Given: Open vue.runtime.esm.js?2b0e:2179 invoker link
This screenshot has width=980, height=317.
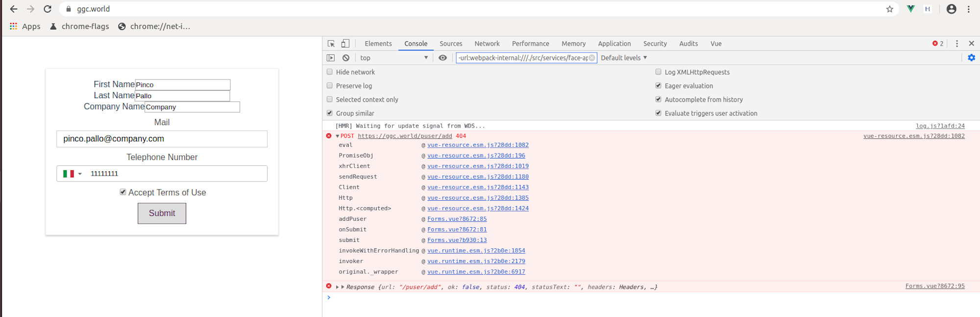Looking at the screenshot, I should pyautogui.click(x=476, y=261).
